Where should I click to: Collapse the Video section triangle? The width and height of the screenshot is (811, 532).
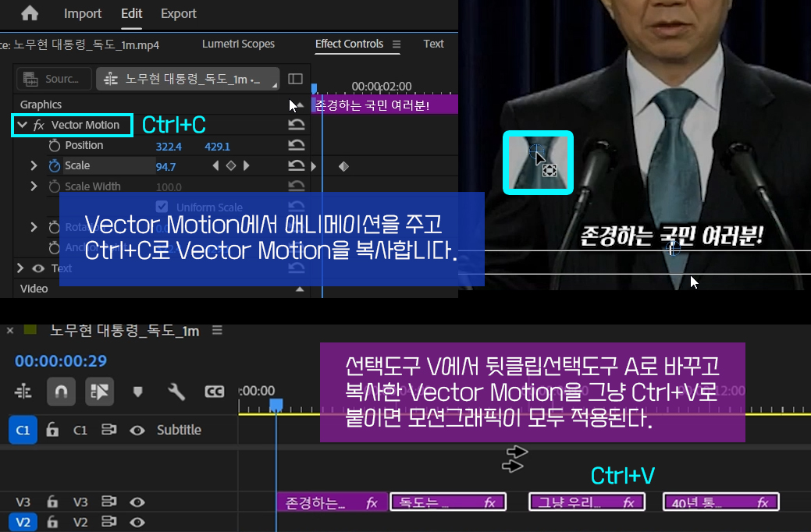tap(300, 289)
